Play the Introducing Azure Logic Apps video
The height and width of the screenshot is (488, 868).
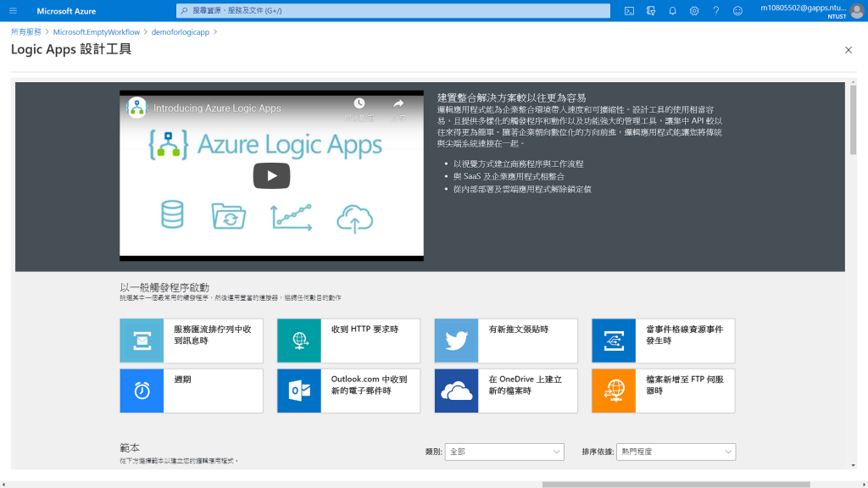click(271, 175)
